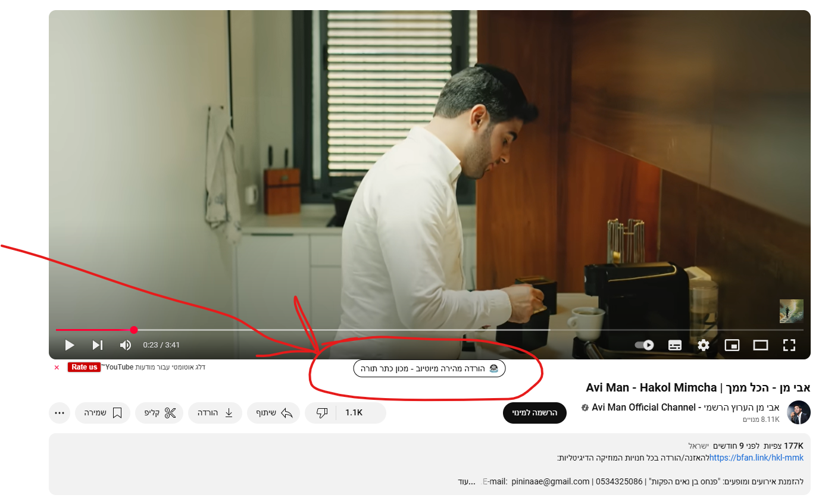Toggle the autoplay switch in the player

click(645, 345)
